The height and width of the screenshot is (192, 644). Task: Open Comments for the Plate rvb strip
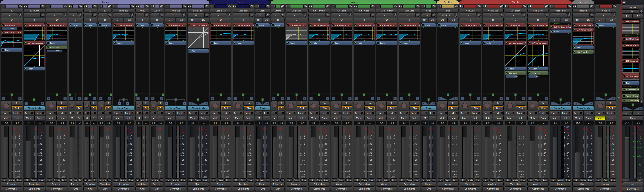583,189
